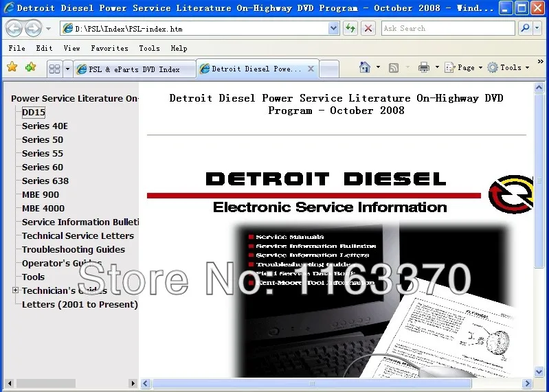Open Troubleshooting Guides entry
The width and height of the screenshot is (549, 392).
[x=73, y=249]
